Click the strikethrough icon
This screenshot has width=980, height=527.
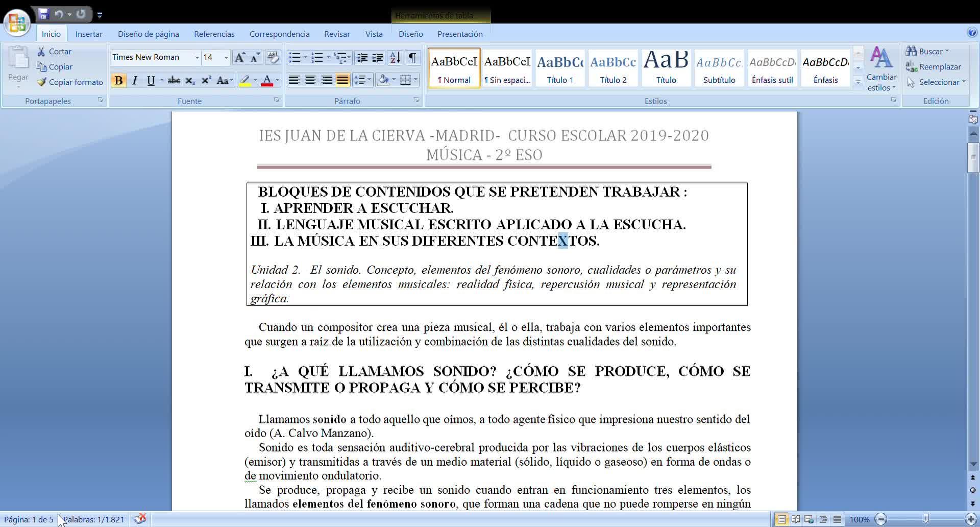tap(174, 80)
